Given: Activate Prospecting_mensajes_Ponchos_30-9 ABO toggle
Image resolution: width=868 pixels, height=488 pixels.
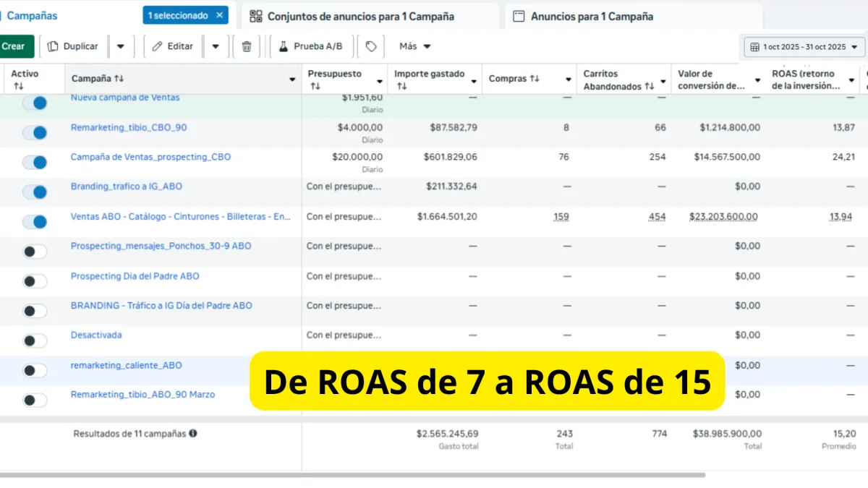Looking at the screenshot, I should click(34, 252).
